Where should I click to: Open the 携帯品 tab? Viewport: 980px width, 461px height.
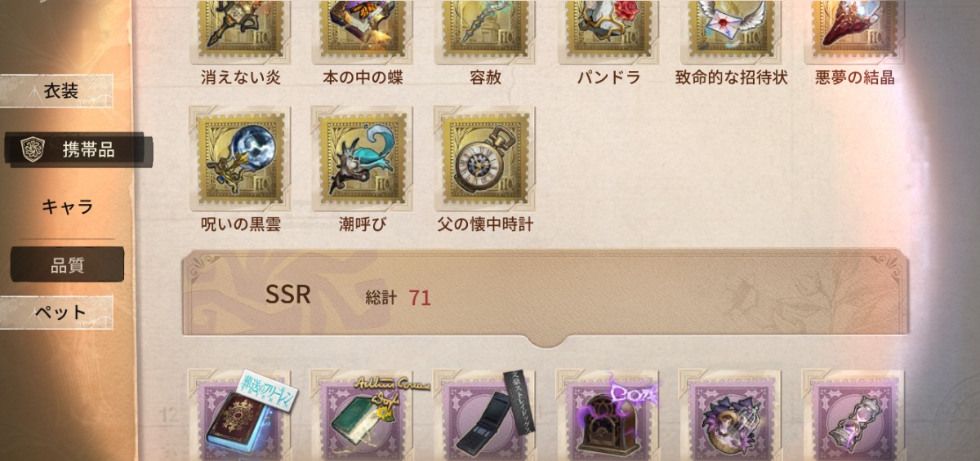[x=78, y=149]
